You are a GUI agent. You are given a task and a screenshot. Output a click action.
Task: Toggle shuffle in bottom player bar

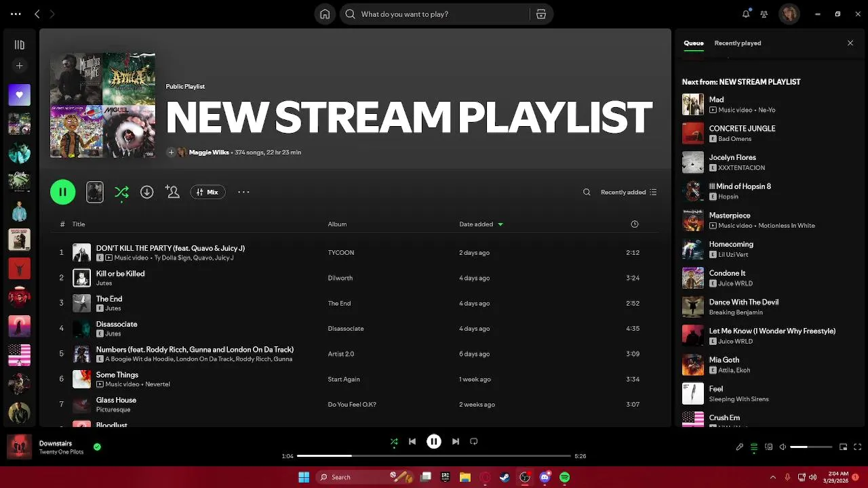coord(394,442)
